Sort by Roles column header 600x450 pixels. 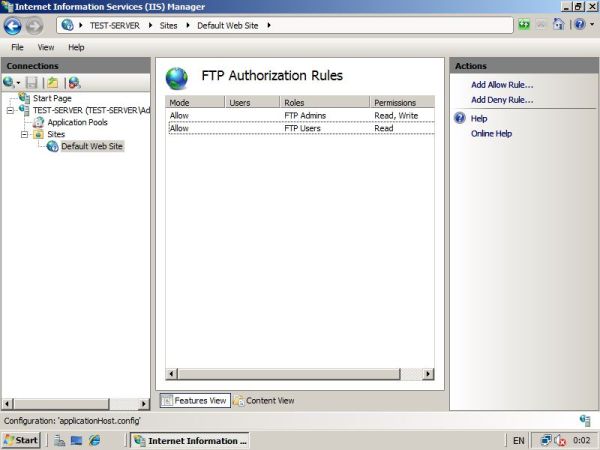[325, 102]
